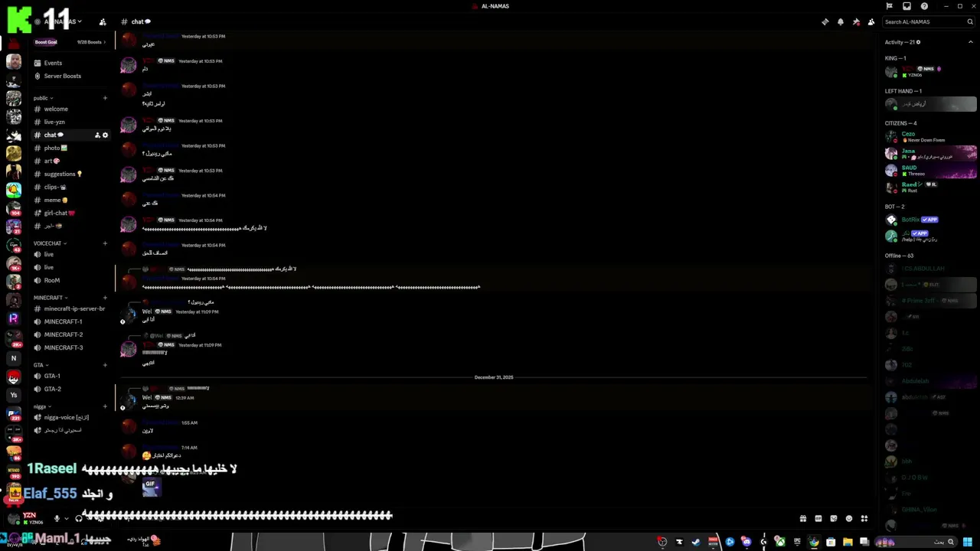This screenshot has width=980, height=551.
Task: Click the Search AL-NAMAS field
Action: tap(927, 22)
